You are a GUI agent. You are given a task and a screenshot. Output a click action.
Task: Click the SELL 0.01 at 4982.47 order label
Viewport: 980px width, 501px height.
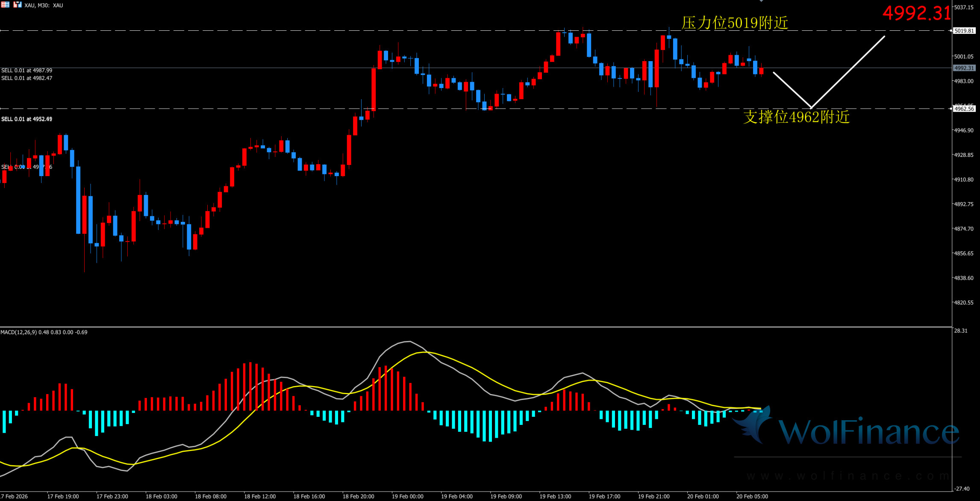pyautogui.click(x=26, y=78)
